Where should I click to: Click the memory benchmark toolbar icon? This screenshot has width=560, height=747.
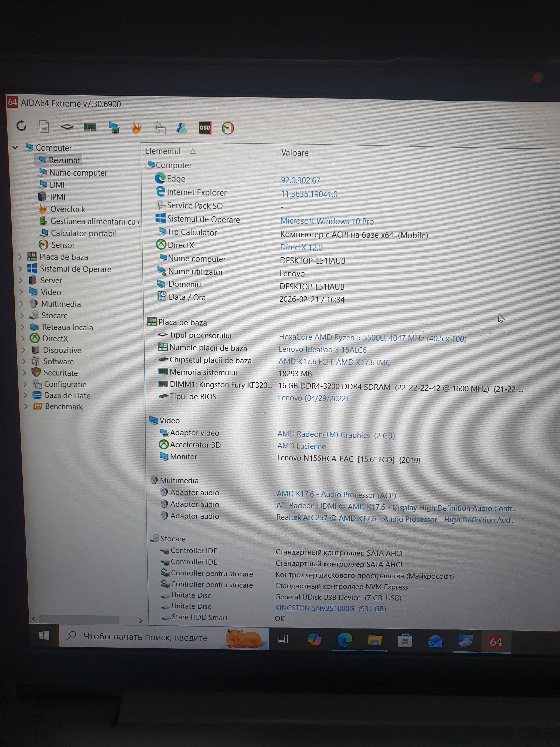(x=90, y=127)
